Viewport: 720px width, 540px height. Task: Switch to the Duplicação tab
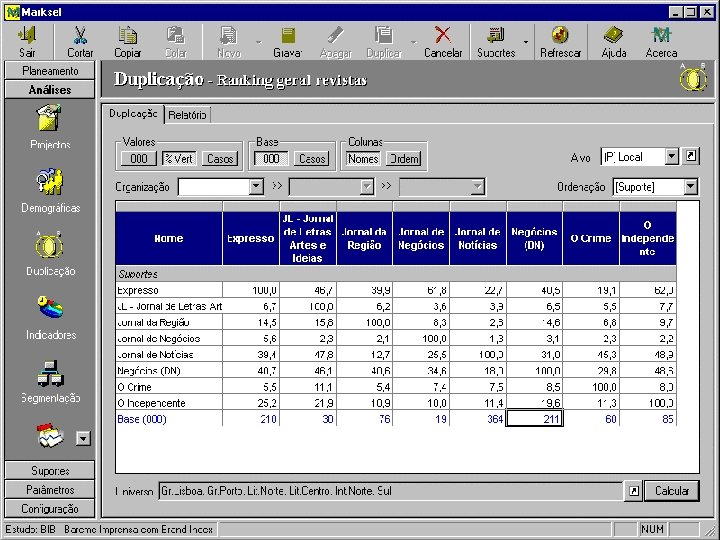tap(133, 113)
